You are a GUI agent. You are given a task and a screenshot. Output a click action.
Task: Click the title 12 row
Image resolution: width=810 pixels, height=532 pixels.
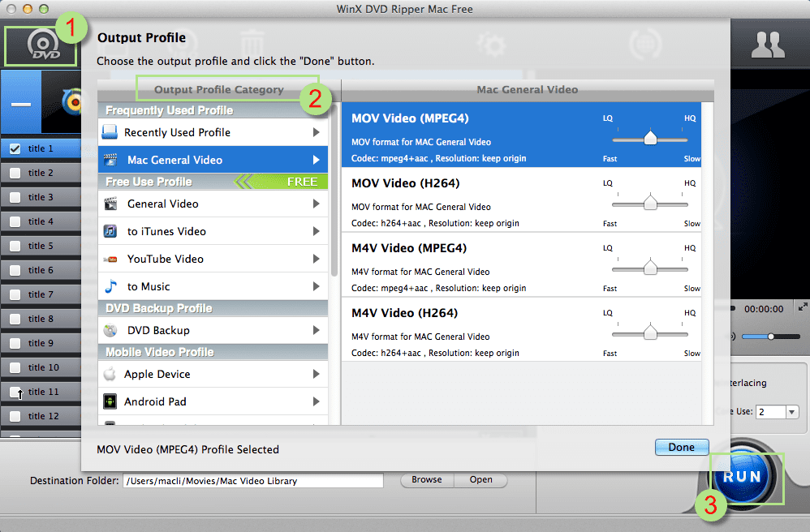click(x=41, y=416)
